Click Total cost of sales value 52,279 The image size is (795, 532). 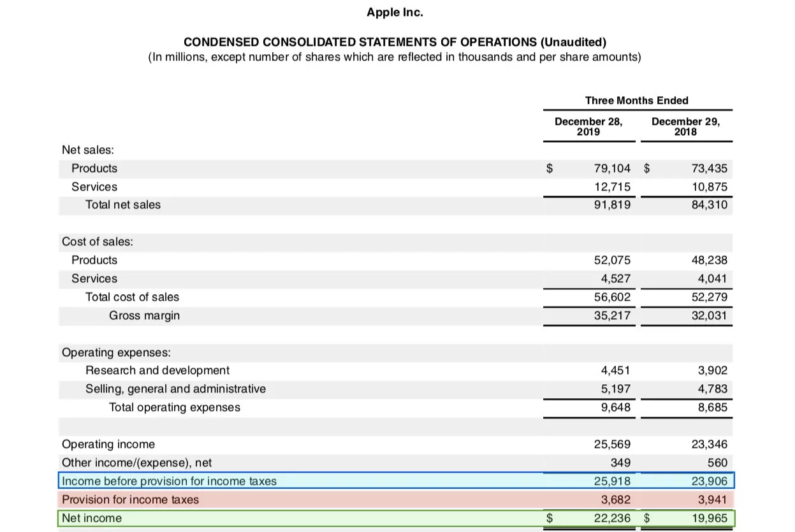click(x=709, y=297)
